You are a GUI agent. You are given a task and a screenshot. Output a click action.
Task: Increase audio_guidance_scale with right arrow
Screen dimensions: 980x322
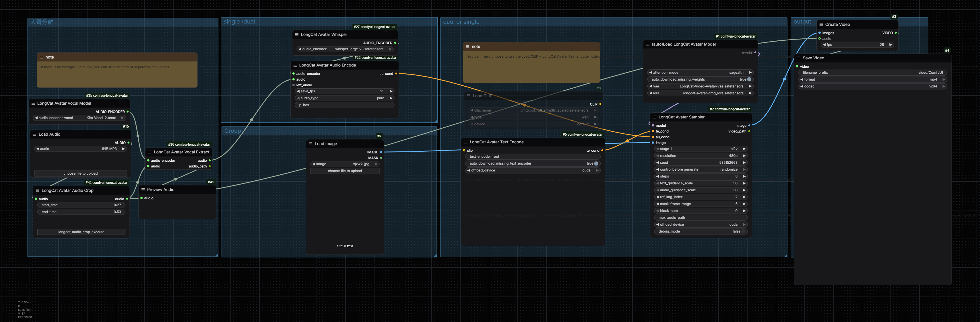pos(744,190)
